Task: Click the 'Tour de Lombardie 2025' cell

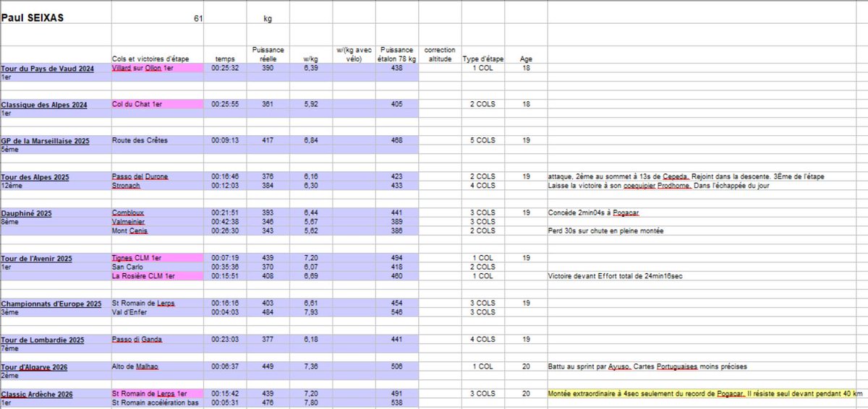Action: pyautogui.click(x=56, y=340)
